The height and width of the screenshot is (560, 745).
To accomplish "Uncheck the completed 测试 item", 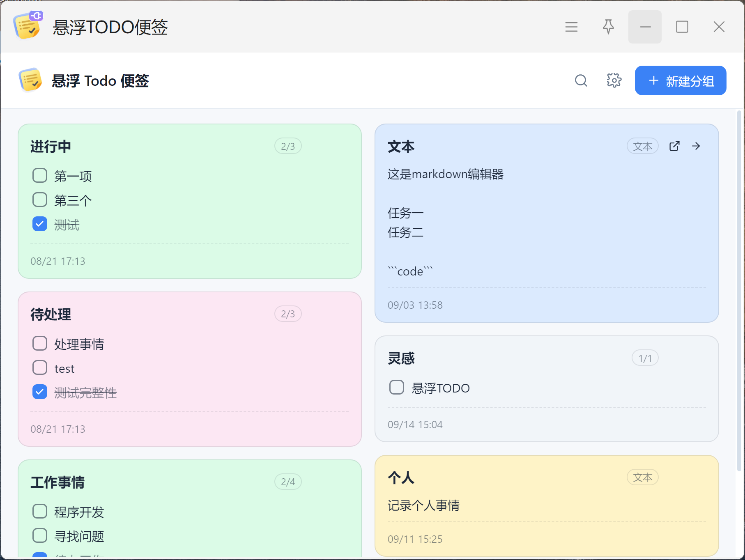I will pyautogui.click(x=40, y=224).
